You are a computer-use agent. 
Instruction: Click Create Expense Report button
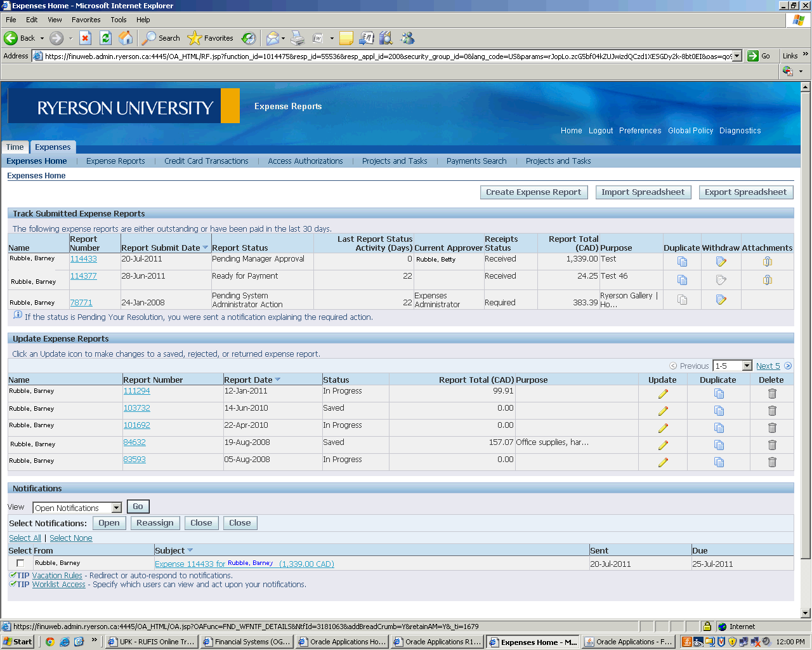coord(534,192)
